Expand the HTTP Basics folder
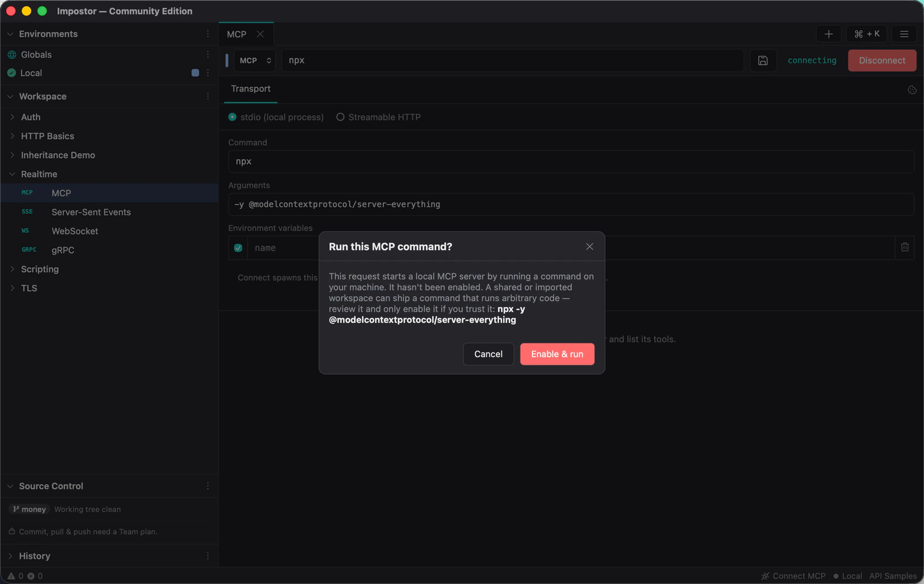924x584 pixels. coord(12,136)
